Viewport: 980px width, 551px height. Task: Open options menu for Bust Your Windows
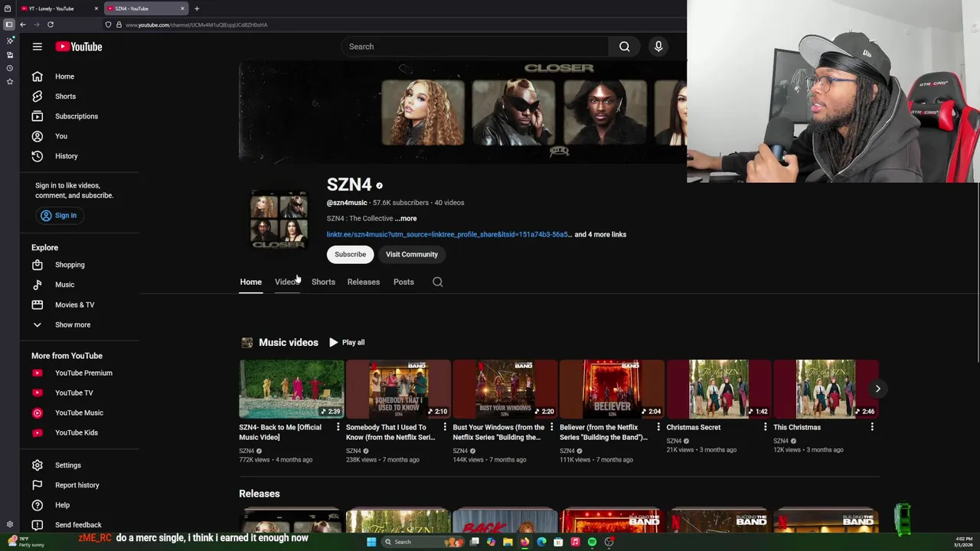[551, 427]
